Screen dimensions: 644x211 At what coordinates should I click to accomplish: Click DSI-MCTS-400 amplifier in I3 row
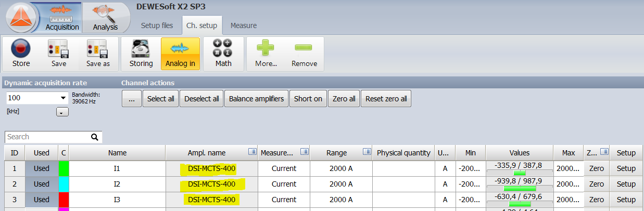click(212, 200)
